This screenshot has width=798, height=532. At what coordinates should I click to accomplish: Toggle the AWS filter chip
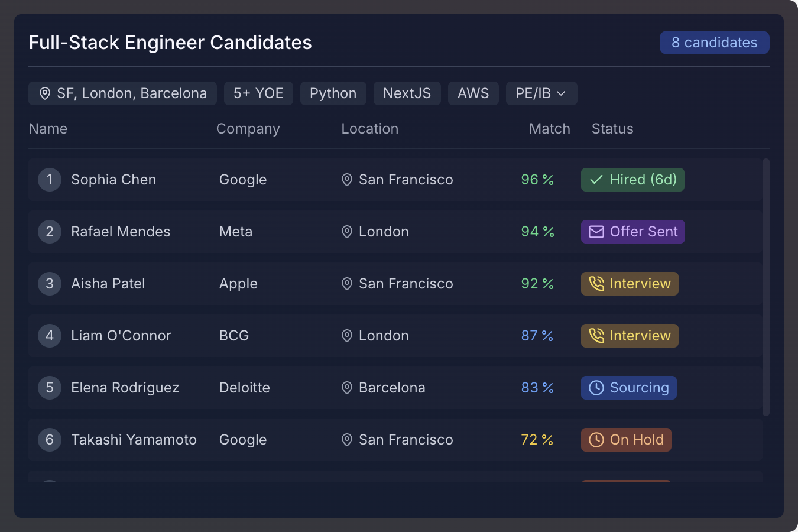point(473,93)
